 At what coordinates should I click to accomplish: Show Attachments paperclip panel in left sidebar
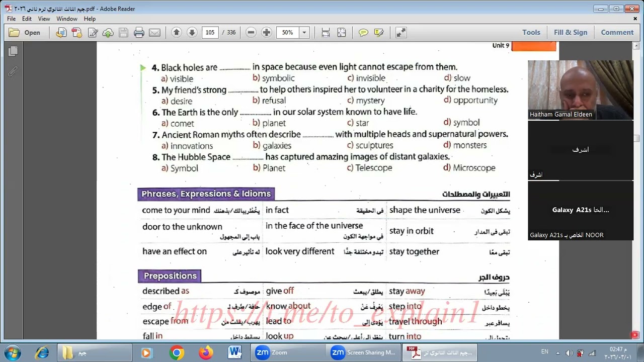pos(13,72)
